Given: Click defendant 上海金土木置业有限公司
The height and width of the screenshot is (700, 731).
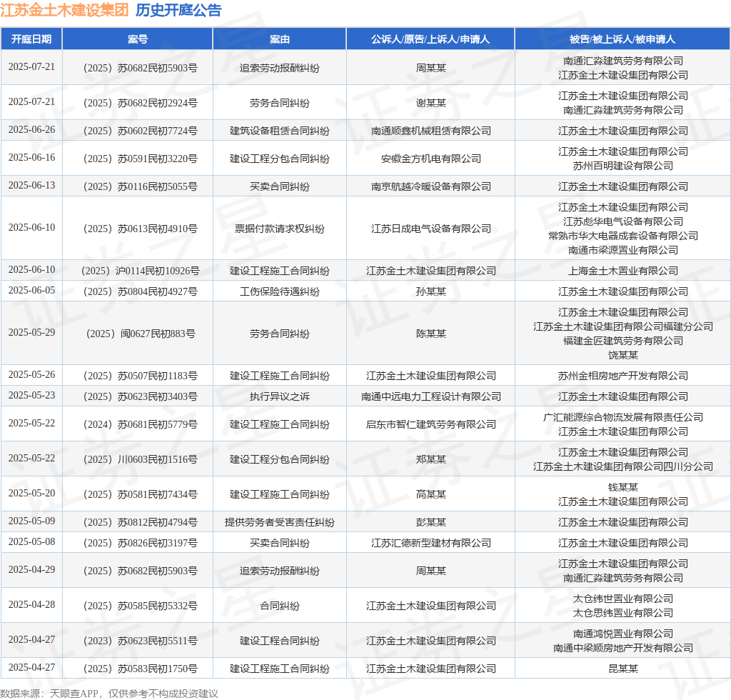Looking at the screenshot, I should click(x=622, y=271).
